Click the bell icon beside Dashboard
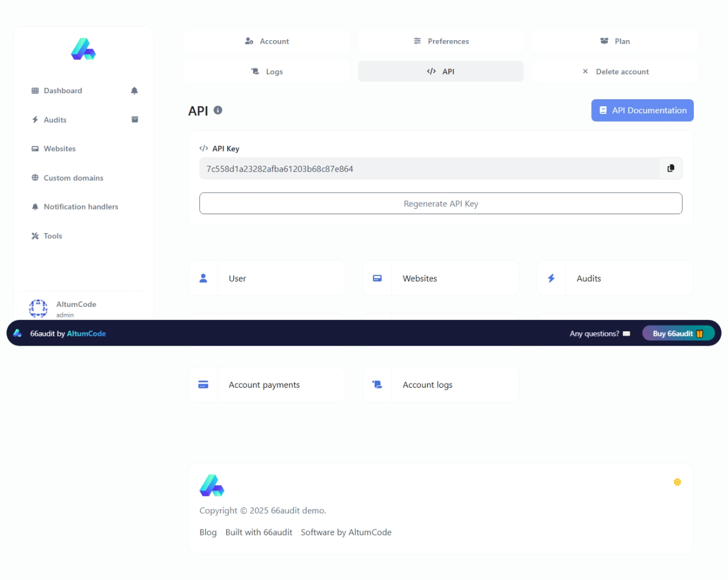Image resolution: width=728 pixels, height=580 pixels. 135,91
